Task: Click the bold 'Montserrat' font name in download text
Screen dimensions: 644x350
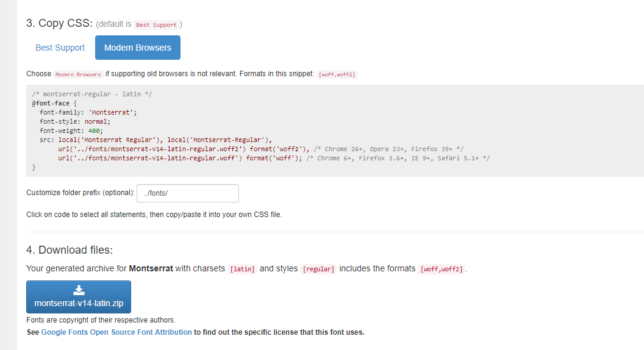Action: click(151, 269)
